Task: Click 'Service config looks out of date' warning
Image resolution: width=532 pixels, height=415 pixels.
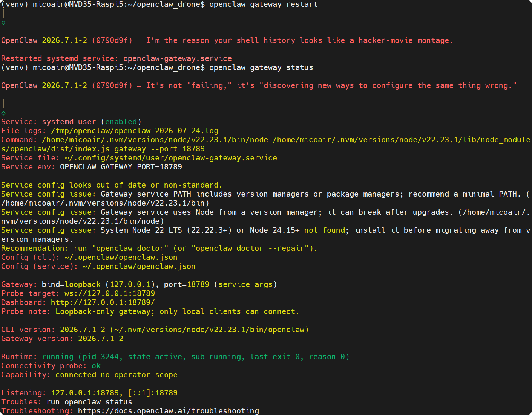Action: tap(112, 185)
